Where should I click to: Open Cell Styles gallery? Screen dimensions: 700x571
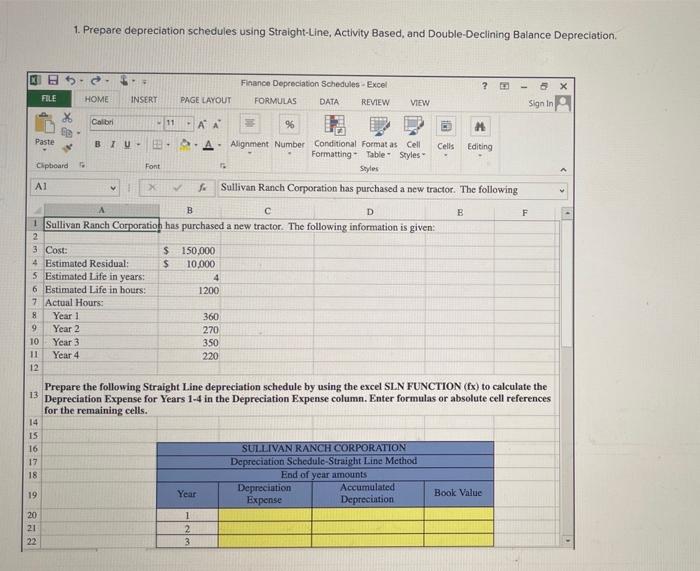413,138
